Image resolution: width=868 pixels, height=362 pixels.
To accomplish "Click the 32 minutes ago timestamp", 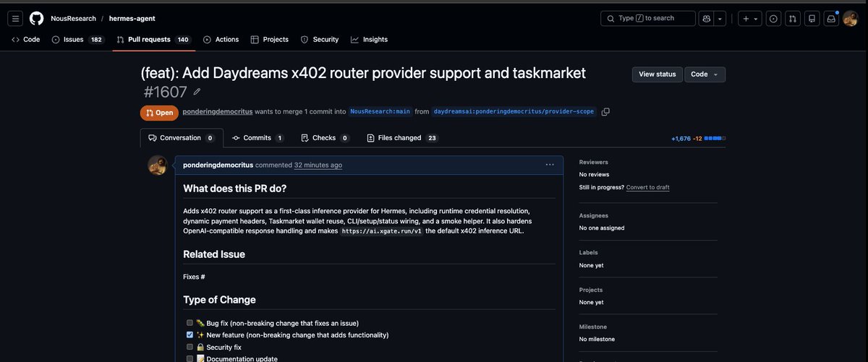I will point(318,165).
